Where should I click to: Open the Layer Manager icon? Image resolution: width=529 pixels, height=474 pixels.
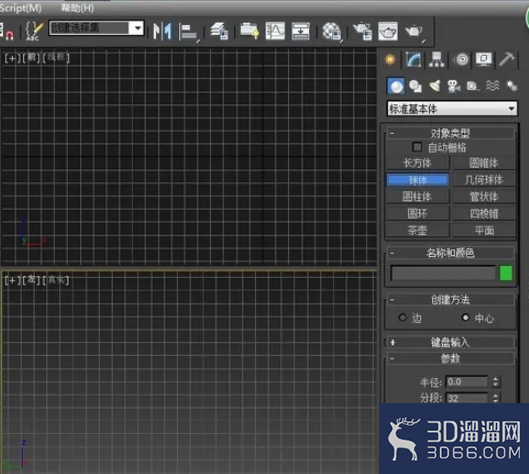pyautogui.click(x=219, y=31)
